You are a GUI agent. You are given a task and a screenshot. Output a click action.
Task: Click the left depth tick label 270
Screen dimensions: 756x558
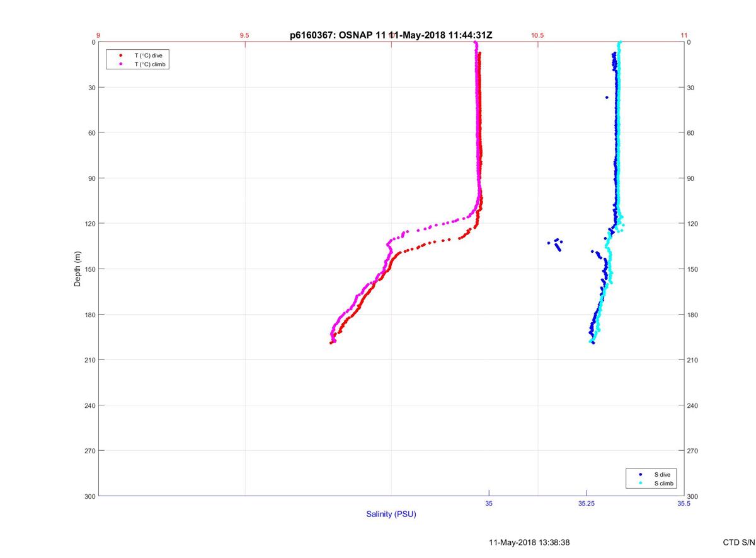point(89,451)
